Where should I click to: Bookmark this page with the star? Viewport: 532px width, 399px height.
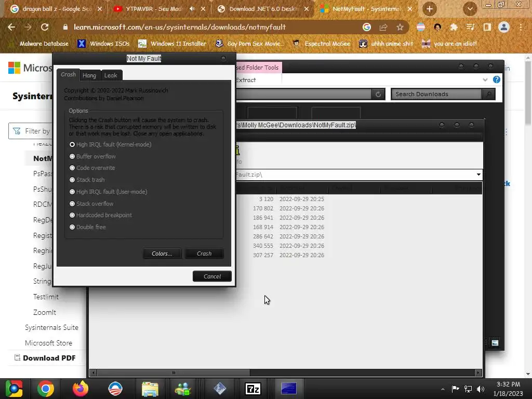(400, 27)
